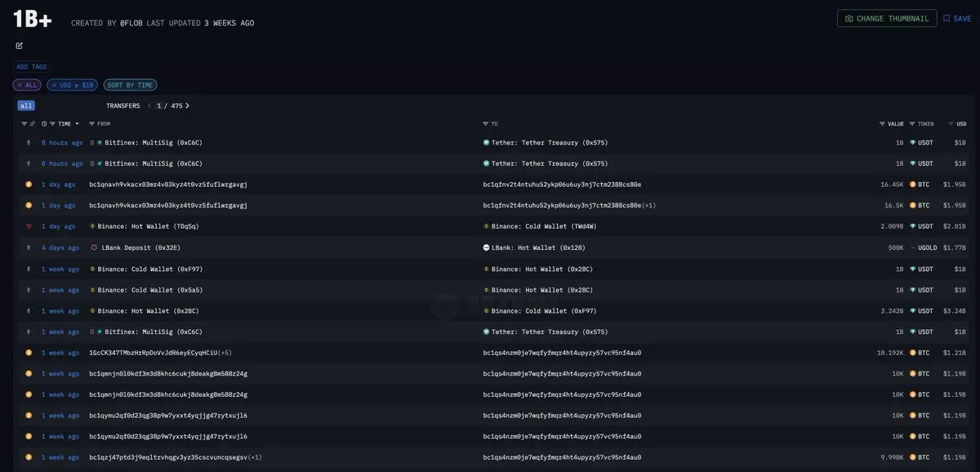
Task: Open the TIME column filter icon
Action: coord(53,124)
